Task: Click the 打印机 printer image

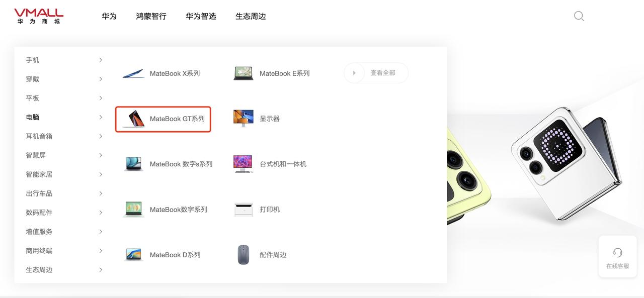Action: tap(244, 210)
